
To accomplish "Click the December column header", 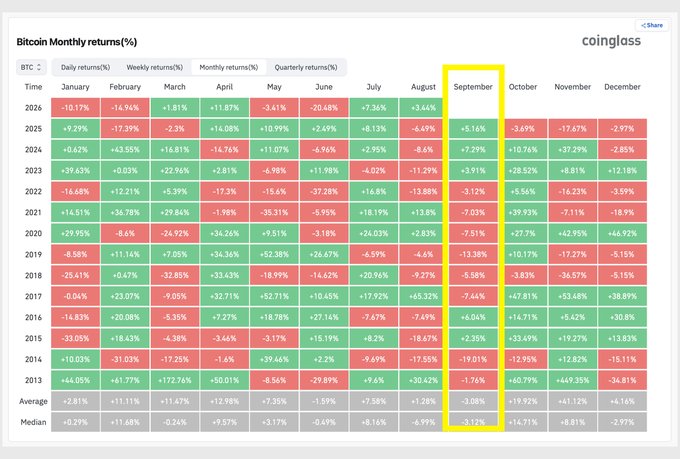I will (x=622, y=87).
